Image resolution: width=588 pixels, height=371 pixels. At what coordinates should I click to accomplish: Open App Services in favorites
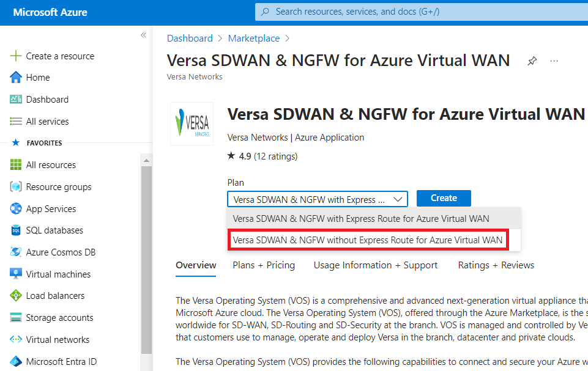click(51, 209)
